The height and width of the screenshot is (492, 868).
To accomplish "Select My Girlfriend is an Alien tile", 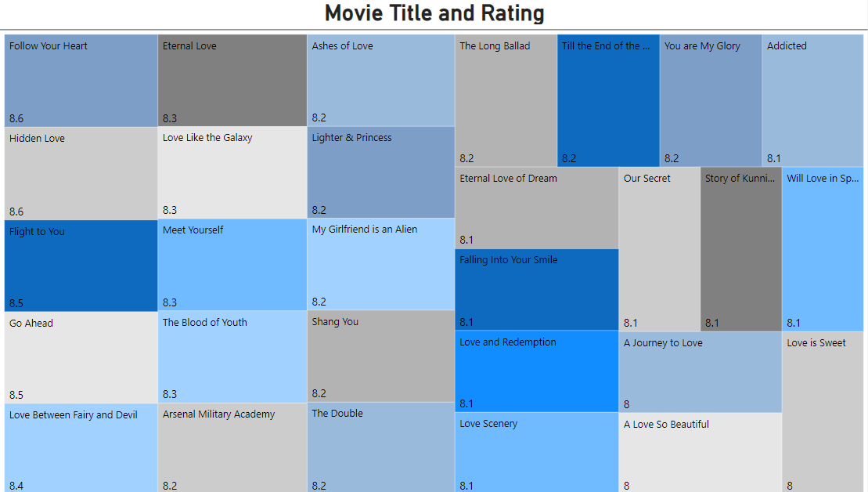I will tap(380, 264).
